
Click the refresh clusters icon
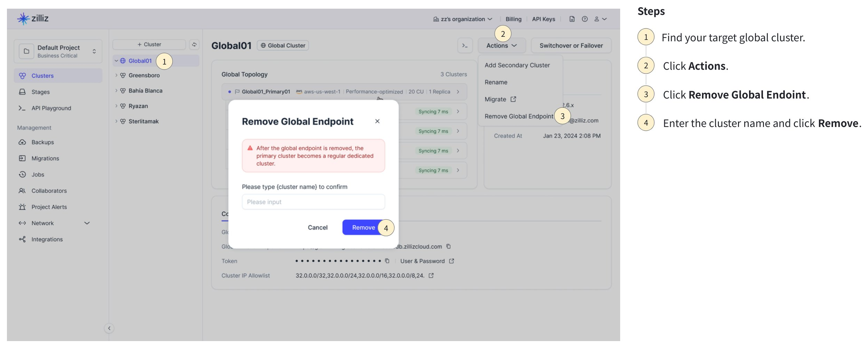click(194, 44)
